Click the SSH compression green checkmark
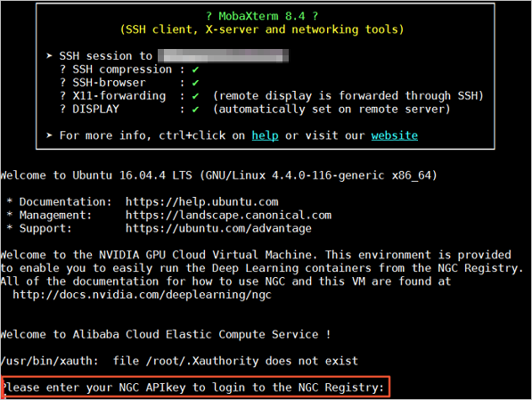 click(x=195, y=69)
